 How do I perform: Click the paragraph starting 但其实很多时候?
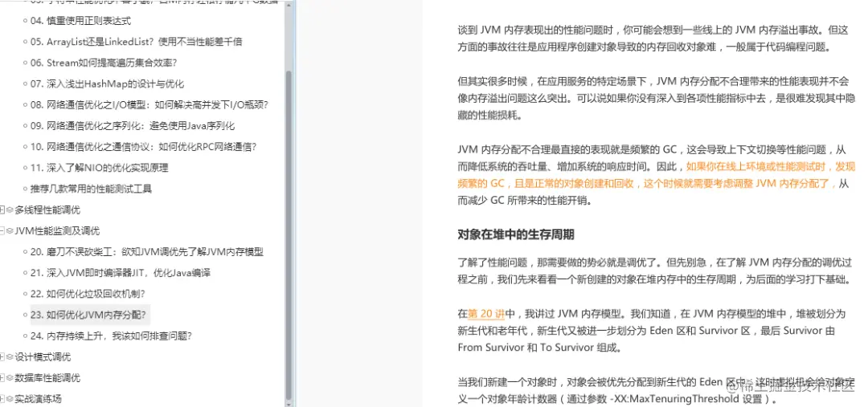pos(657,99)
